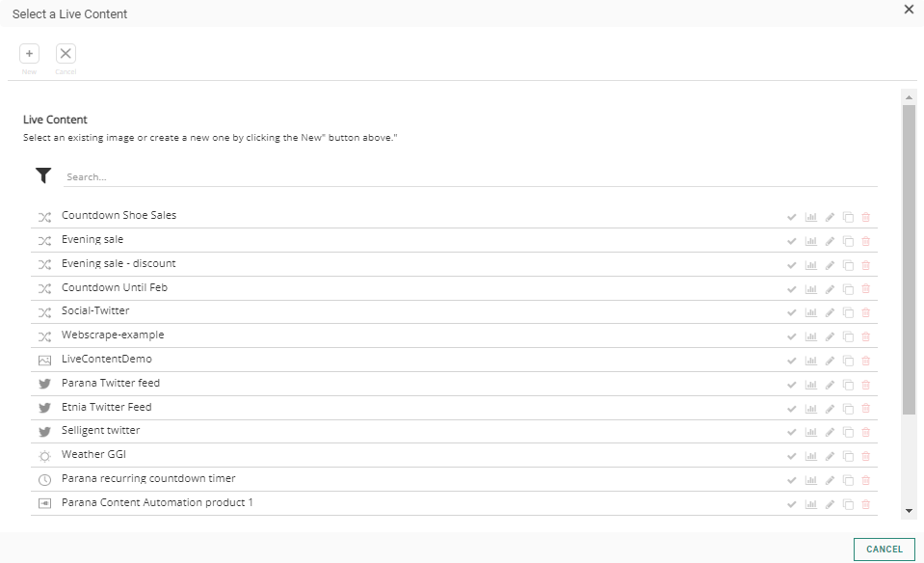
Task: Click the filter funnel icon
Action: 43,175
